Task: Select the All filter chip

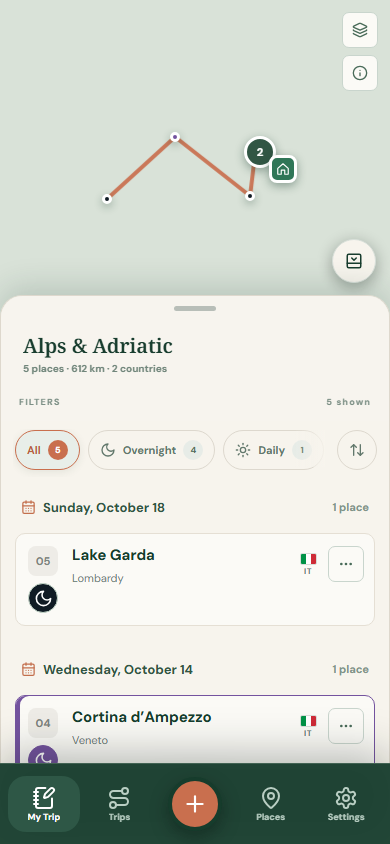Action: 47,450
